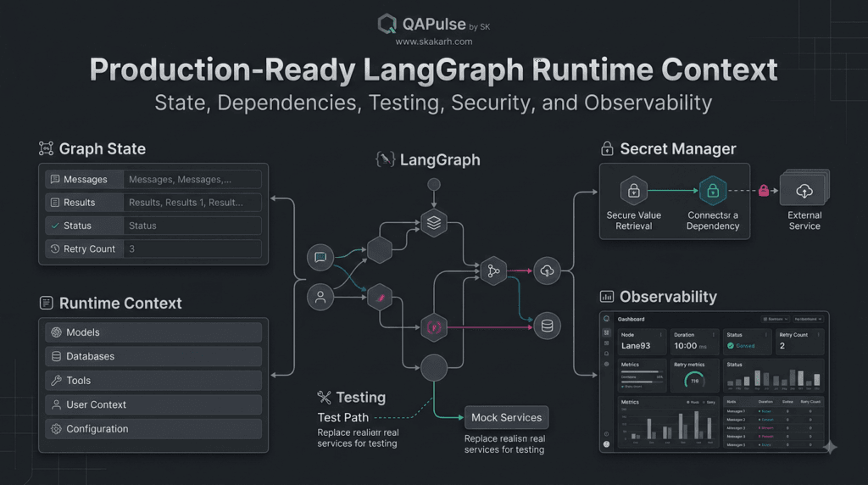
Task: Click the Lane93 node value
Action: [x=636, y=346]
